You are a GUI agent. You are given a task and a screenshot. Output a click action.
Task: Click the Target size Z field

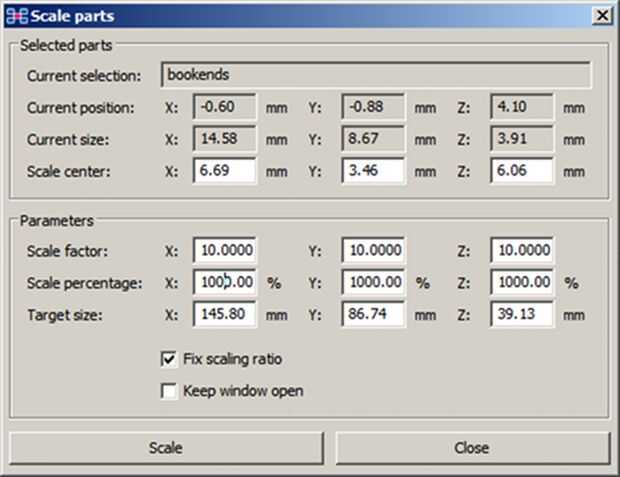pos(522,314)
